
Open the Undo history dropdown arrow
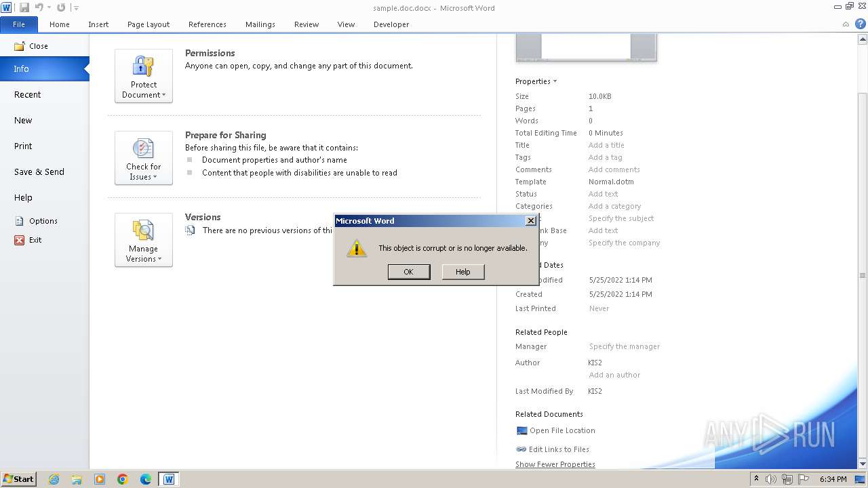(49, 7)
